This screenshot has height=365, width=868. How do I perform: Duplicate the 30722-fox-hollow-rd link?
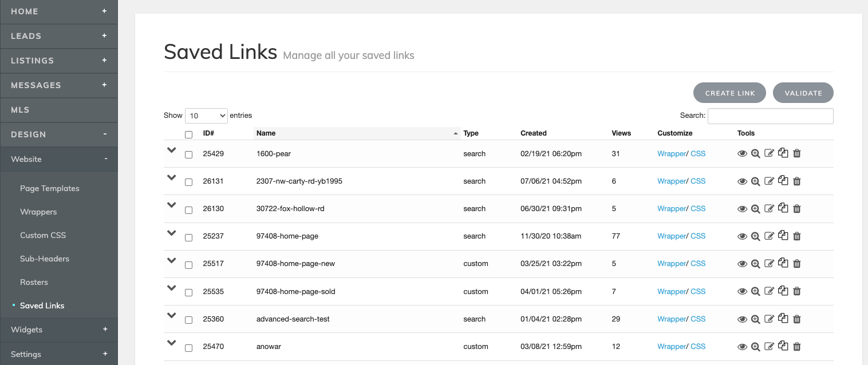[x=783, y=208]
